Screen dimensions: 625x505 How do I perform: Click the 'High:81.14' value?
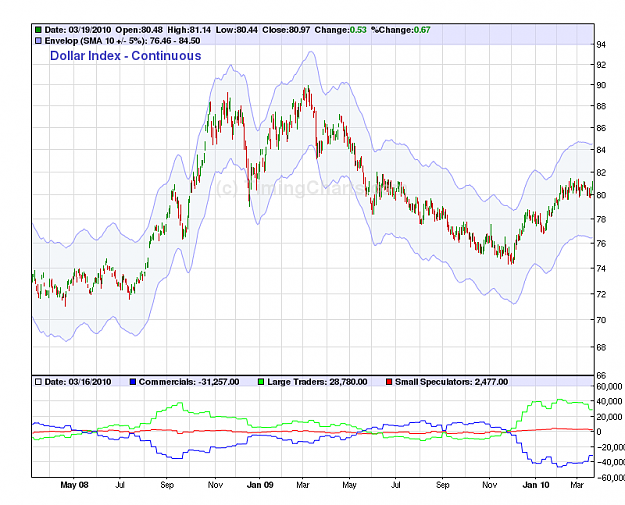(x=189, y=30)
